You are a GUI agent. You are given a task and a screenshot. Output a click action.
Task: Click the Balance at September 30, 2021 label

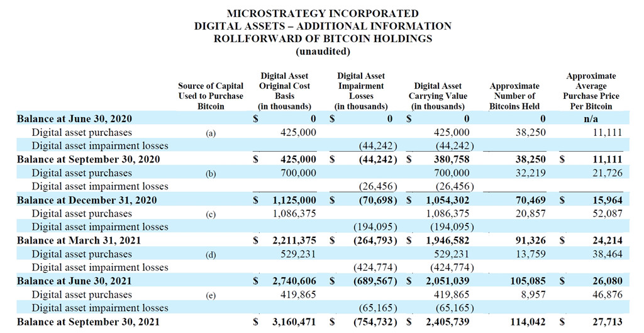click(x=88, y=322)
